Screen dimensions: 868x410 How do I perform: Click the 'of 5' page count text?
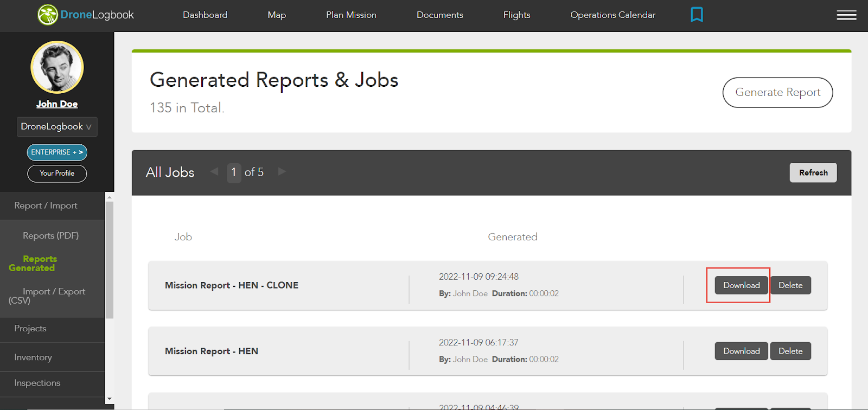pyautogui.click(x=254, y=172)
